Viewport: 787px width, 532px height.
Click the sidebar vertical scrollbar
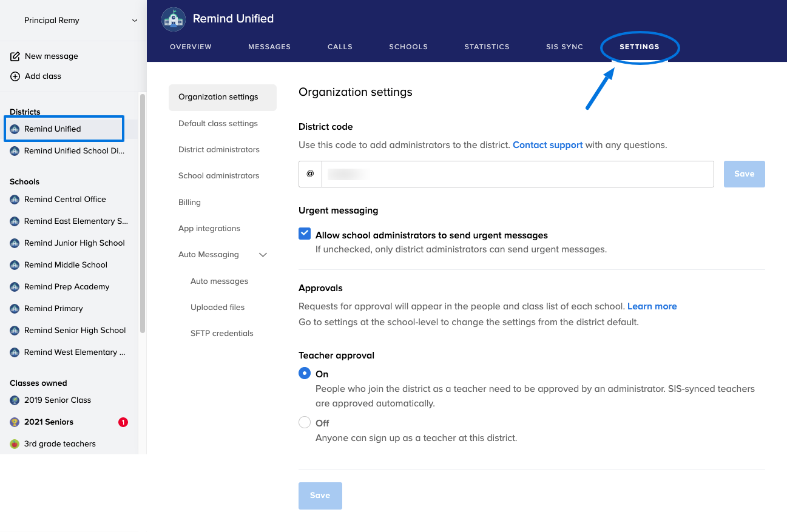pyautogui.click(x=143, y=212)
